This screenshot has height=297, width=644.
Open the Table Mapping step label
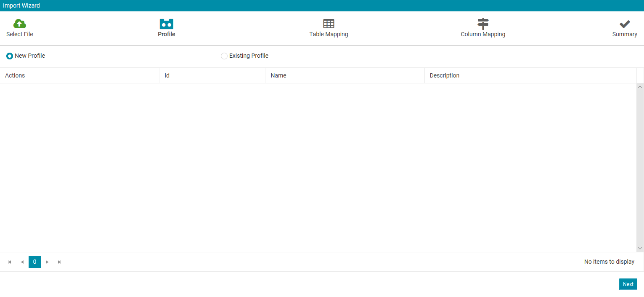(x=329, y=34)
